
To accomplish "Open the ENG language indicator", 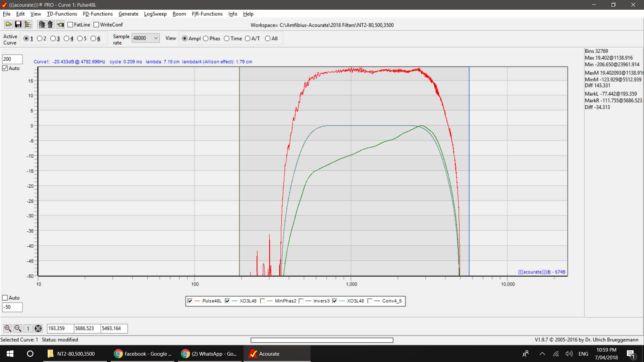I will [x=583, y=354].
